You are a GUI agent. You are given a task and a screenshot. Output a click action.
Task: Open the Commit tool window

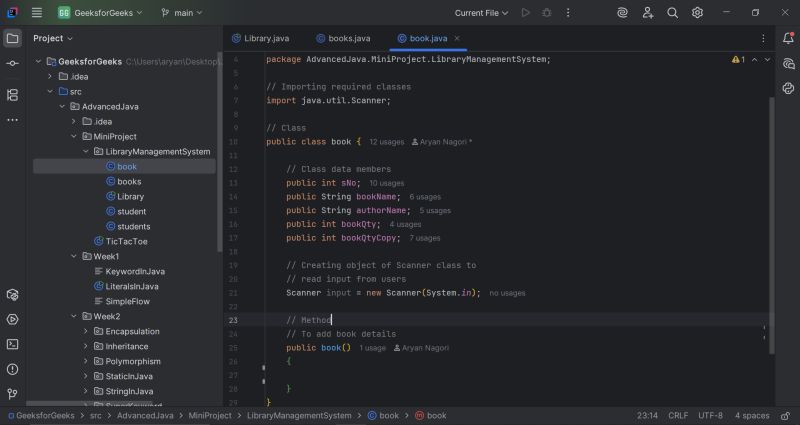click(13, 63)
